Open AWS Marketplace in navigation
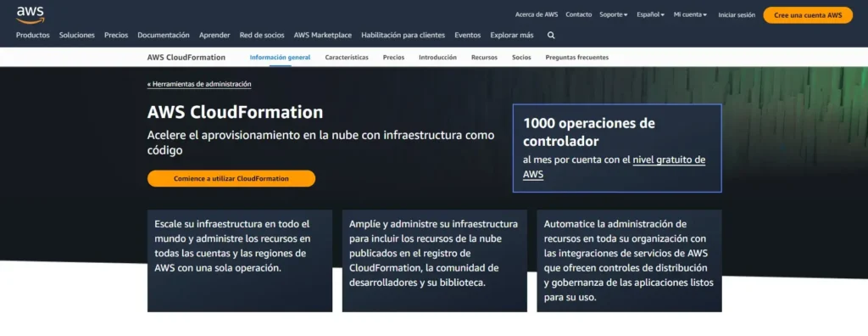This screenshot has height=336, width=868. 323,35
